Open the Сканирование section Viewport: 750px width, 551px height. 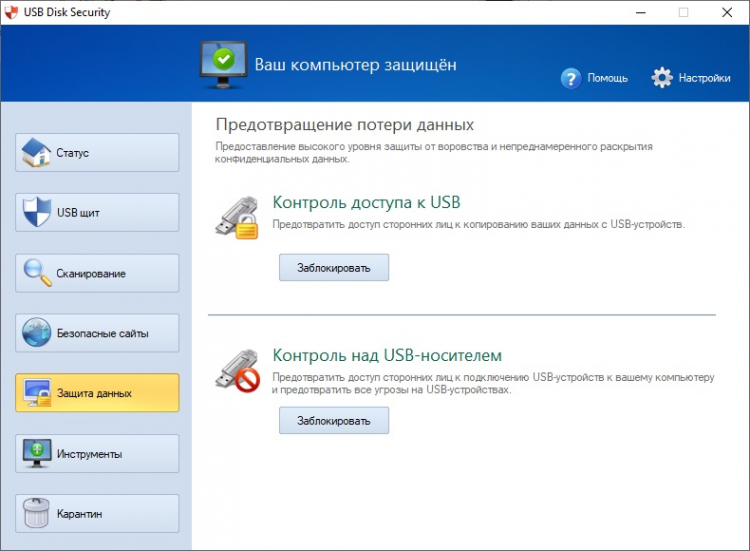(97, 273)
